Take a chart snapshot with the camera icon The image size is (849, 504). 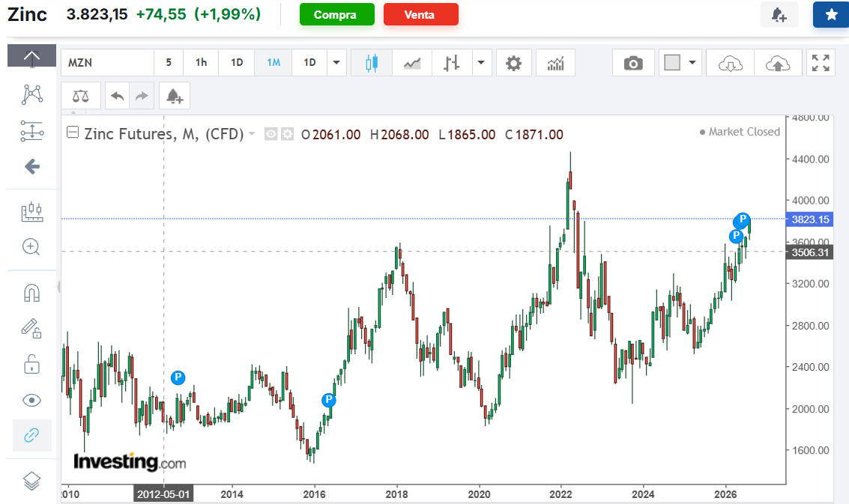[x=633, y=63]
